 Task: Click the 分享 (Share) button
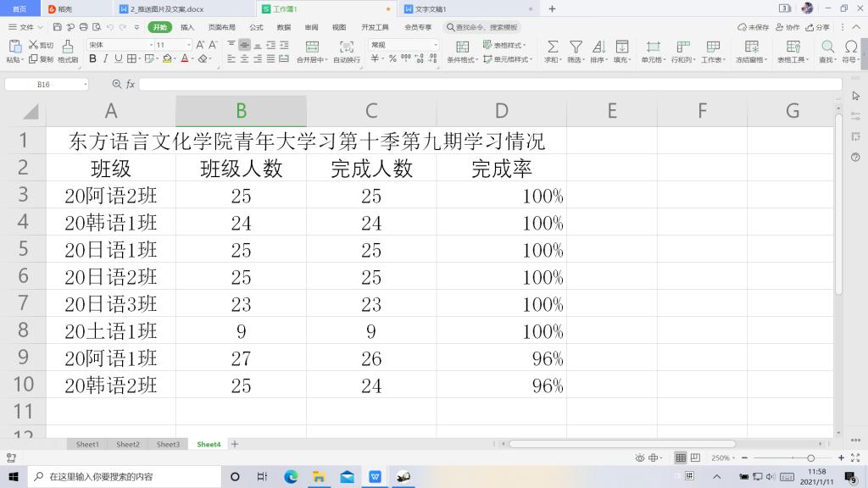coord(819,27)
